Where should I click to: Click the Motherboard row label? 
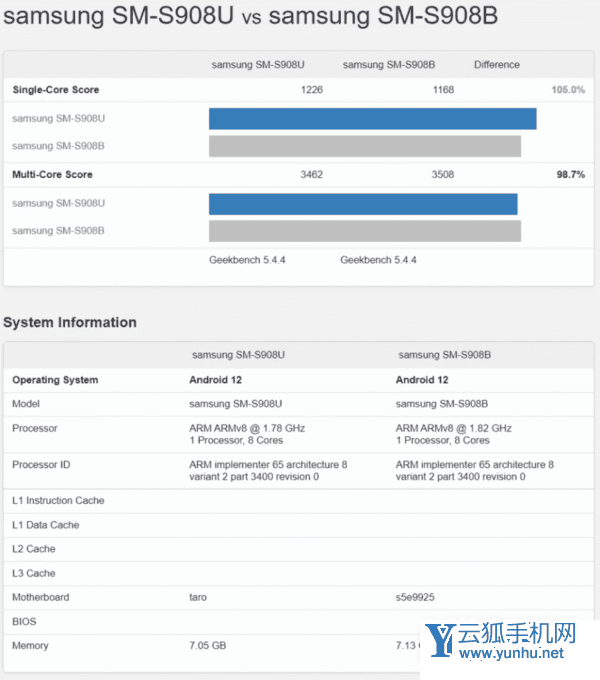(x=41, y=597)
